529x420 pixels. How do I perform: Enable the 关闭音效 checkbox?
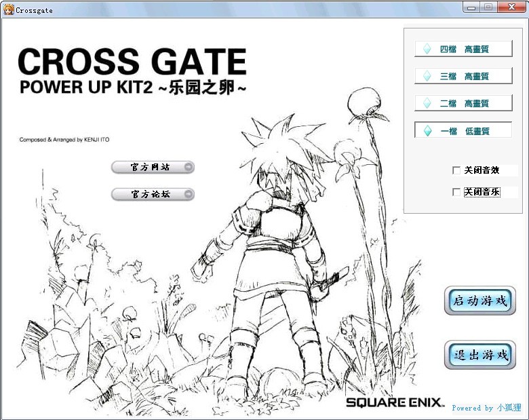pyautogui.click(x=456, y=170)
